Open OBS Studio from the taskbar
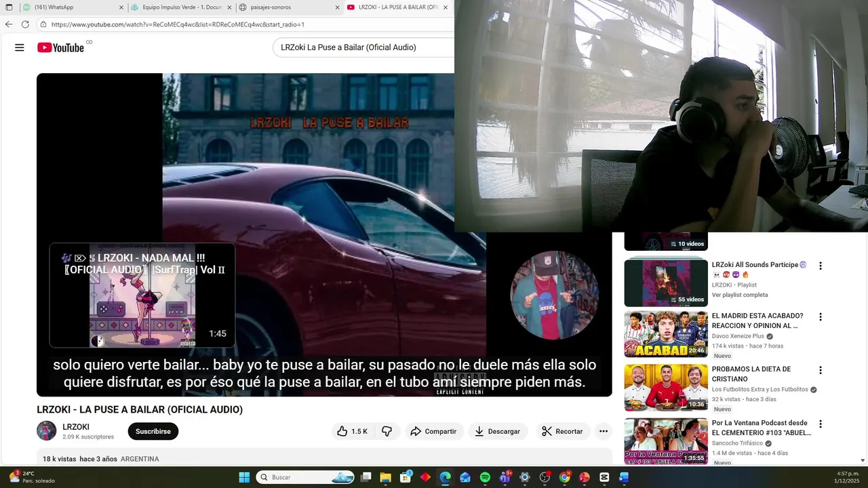This screenshot has width=868, height=488. click(545, 477)
